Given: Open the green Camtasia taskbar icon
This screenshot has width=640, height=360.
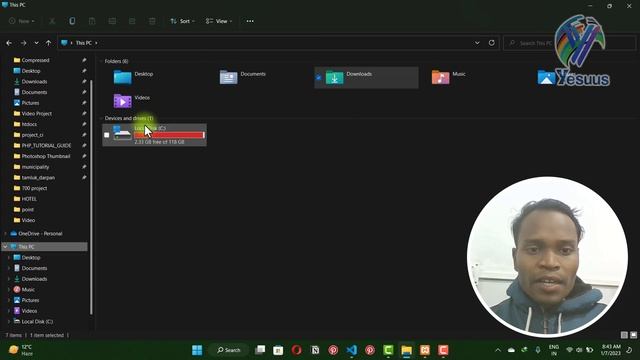Looking at the screenshot, I should point(388,350).
